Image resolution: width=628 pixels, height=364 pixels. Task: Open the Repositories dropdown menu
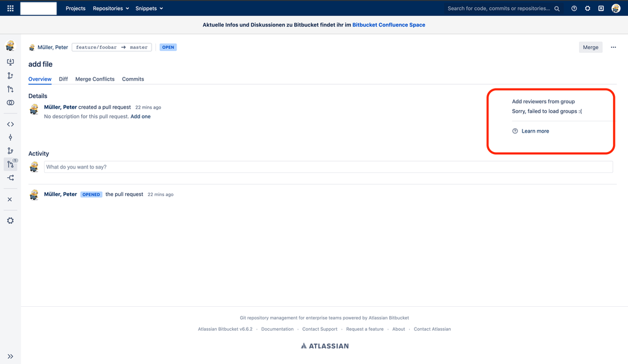(111, 8)
